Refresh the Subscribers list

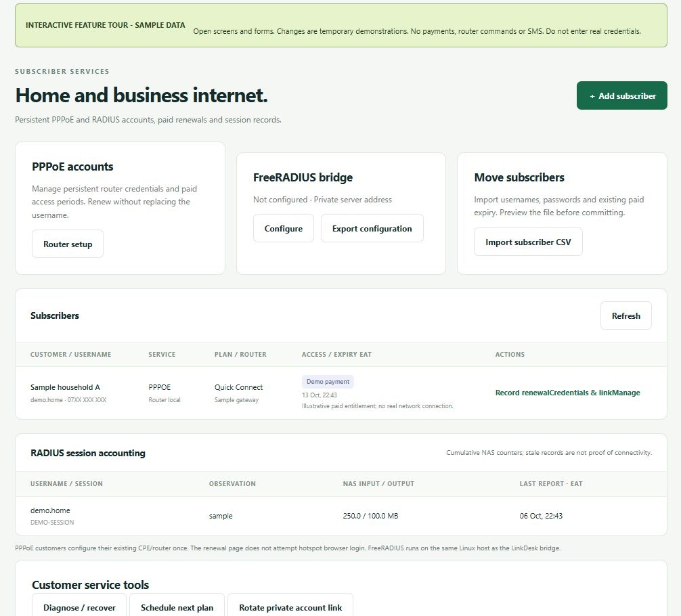click(626, 316)
